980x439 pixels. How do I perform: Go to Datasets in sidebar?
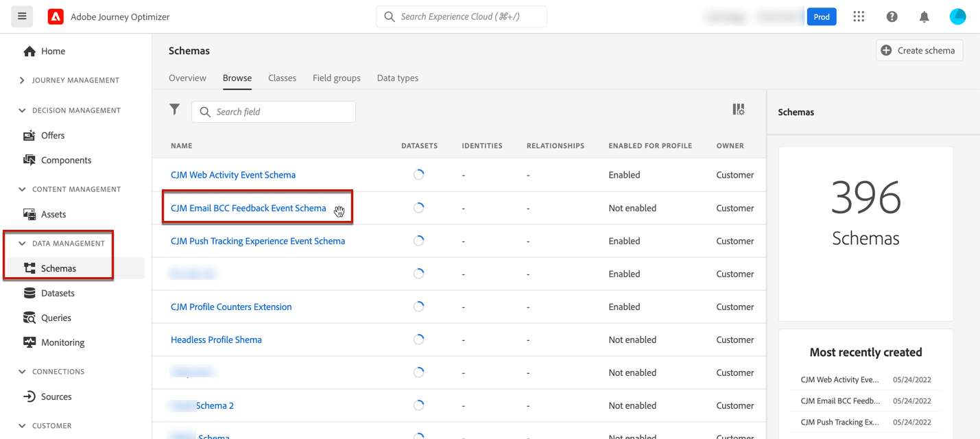tap(58, 294)
